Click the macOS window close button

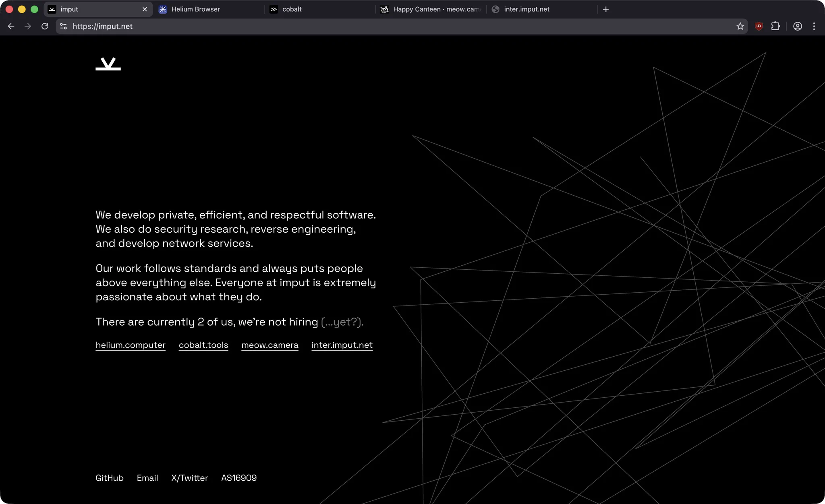[9, 9]
